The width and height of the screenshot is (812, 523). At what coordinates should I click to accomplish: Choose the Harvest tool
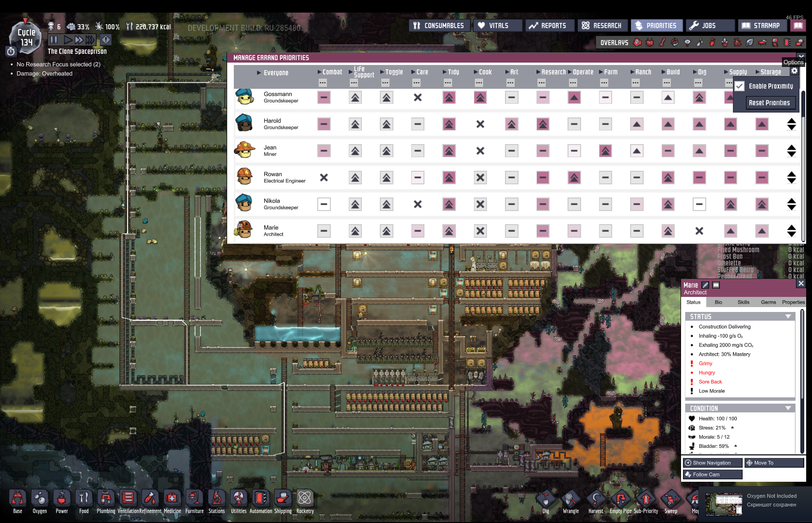(x=596, y=500)
